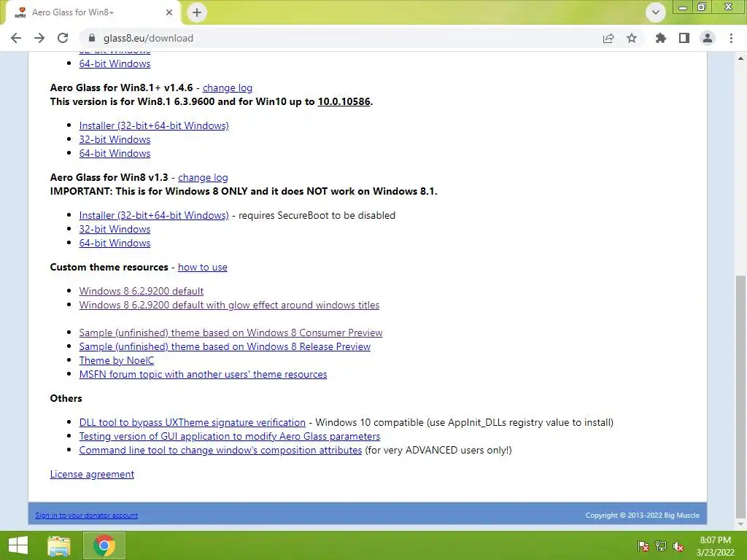Image resolution: width=747 pixels, height=560 pixels.
Task: Open Chrome side panel
Action: [x=684, y=38]
